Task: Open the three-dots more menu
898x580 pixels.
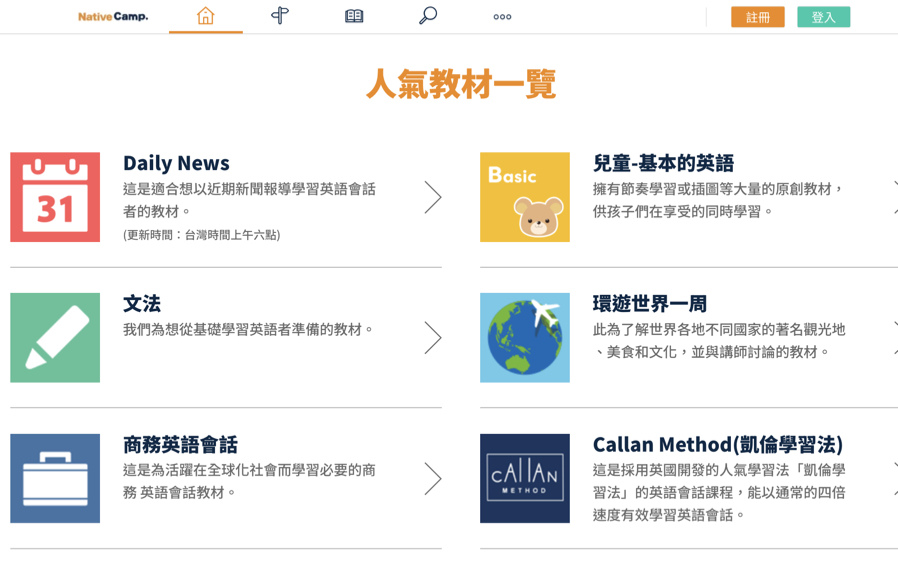Action: tap(502, 17)
